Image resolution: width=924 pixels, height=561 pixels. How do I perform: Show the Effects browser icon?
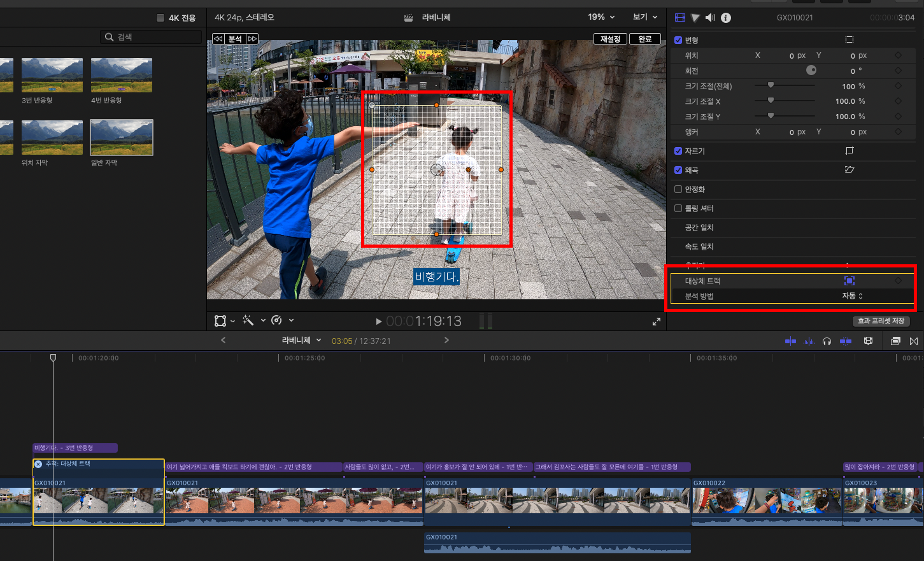tap(895, 341)
